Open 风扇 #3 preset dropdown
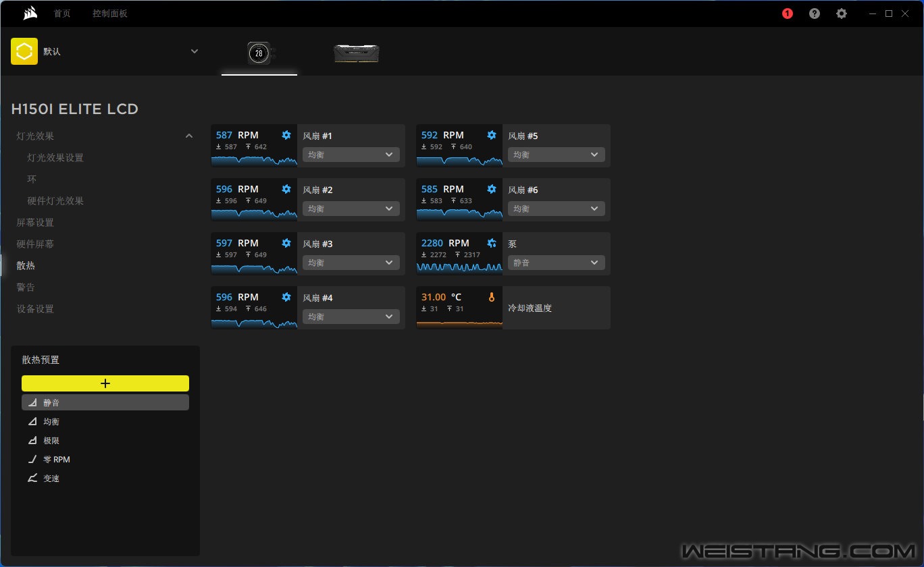Screen dimensions: 924x567 [x=351, y=263]
